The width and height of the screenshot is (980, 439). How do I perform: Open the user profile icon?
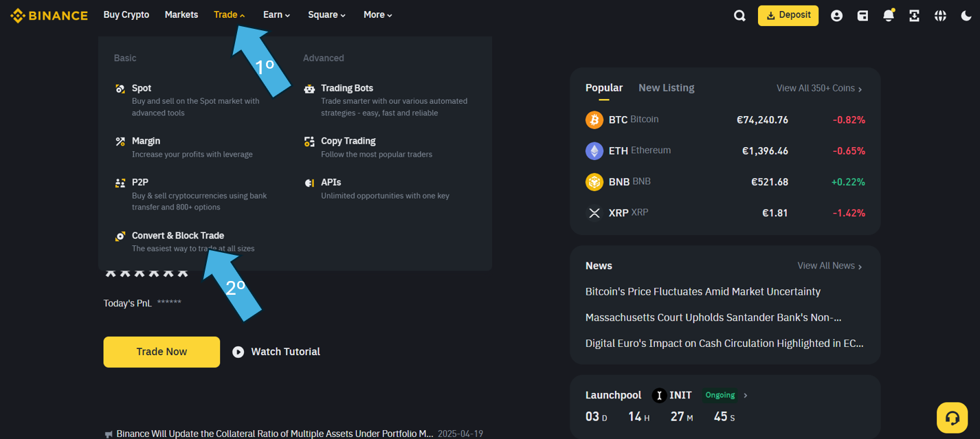click(836, 16)
